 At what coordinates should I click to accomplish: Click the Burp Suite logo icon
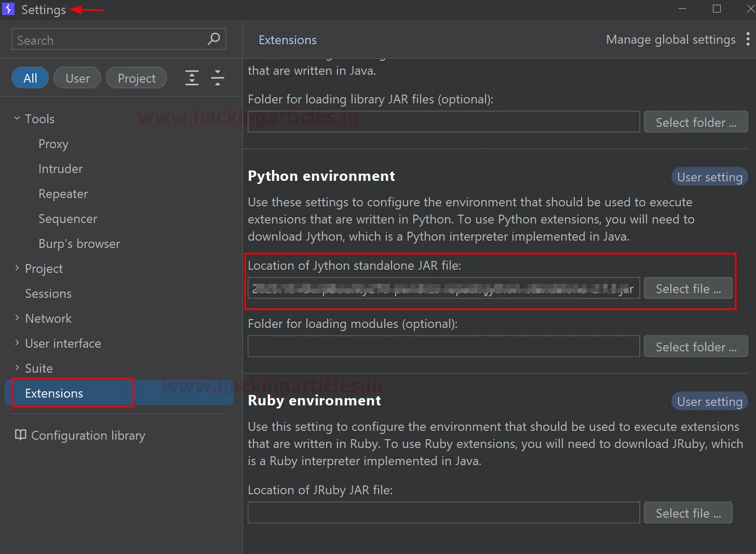pos(8,9)
